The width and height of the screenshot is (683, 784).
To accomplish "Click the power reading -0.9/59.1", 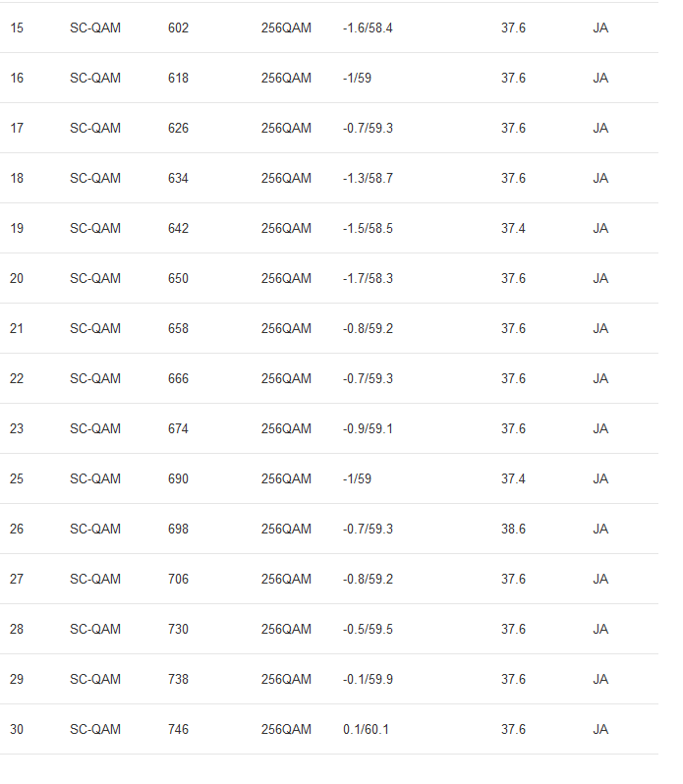I will click(368, 429).
